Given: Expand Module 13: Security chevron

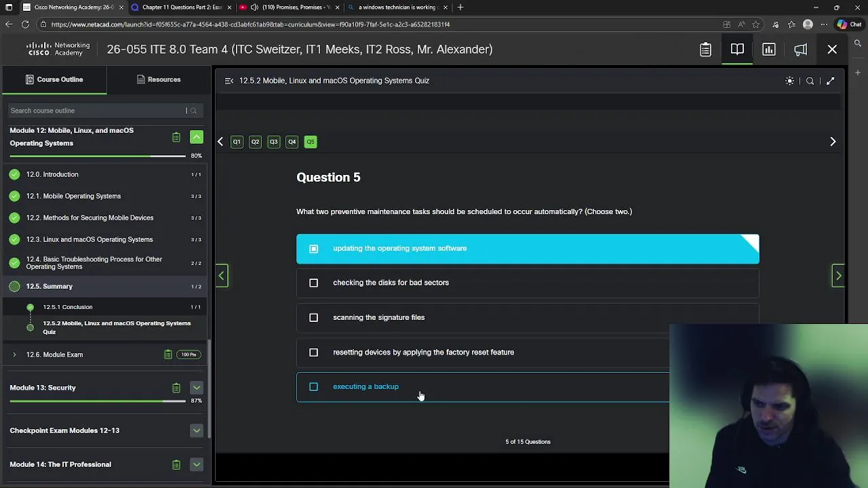Looking at the screenshot, I should point(197,388).
